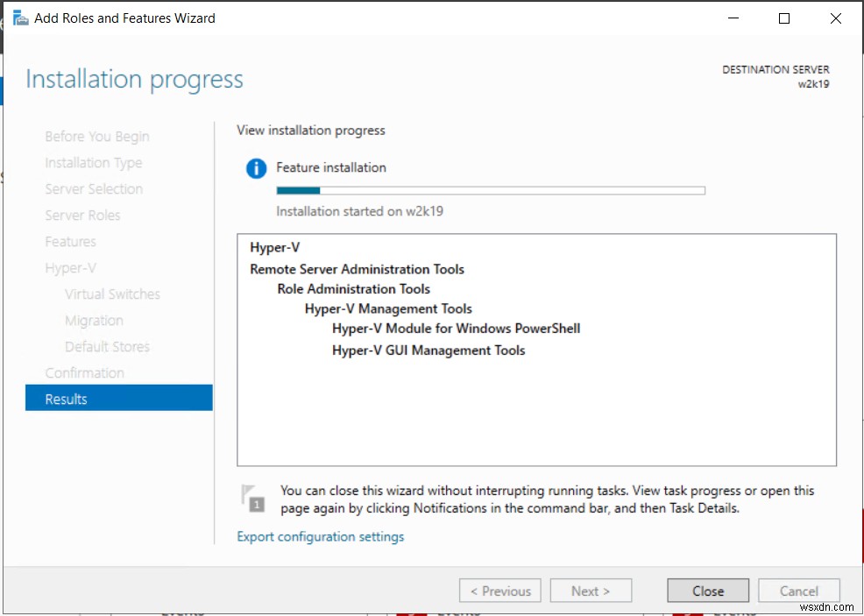Select the Server Roles step

[x=82, y=215]
